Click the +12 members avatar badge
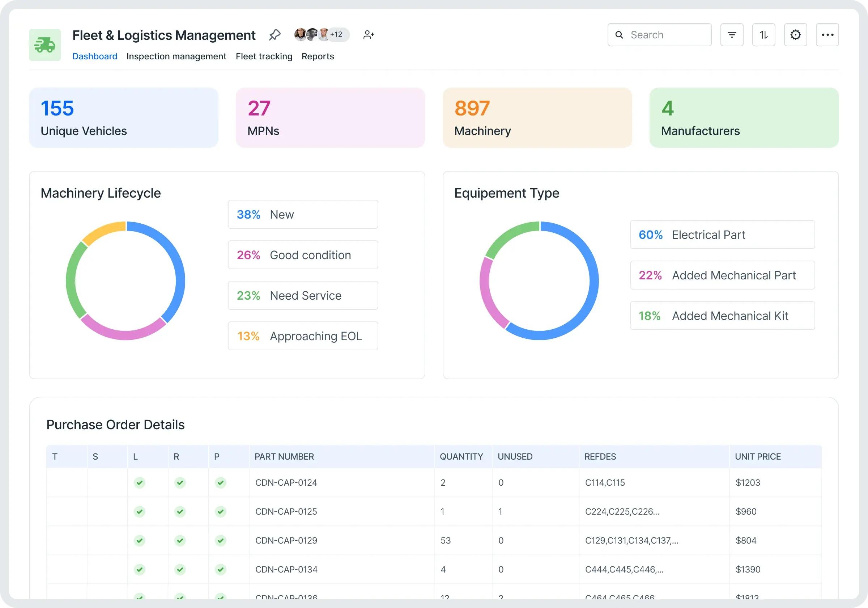Screen dimensions: 868x608 pos(336,34)
